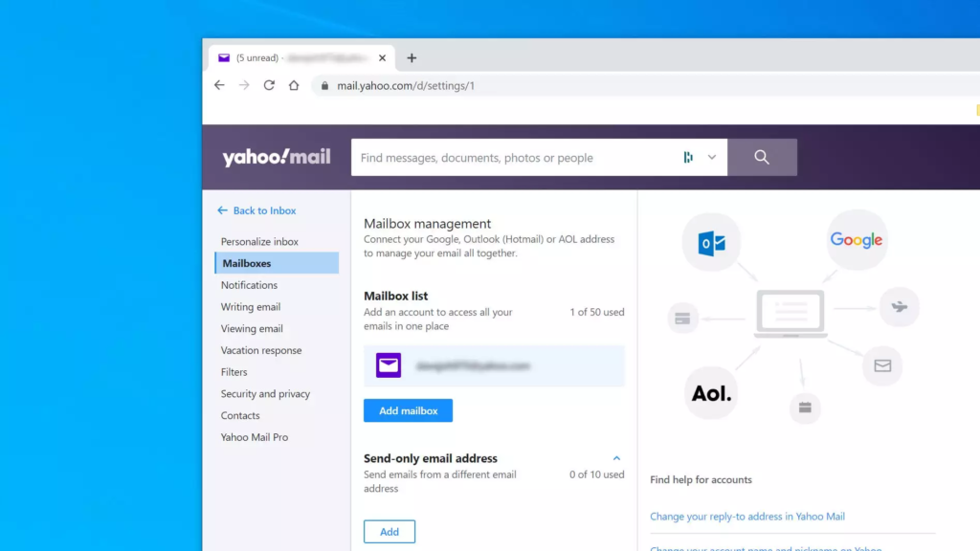The height and width of the screenshot is (551, 980).
Task: Open a new browser tab
Action: 412,58
